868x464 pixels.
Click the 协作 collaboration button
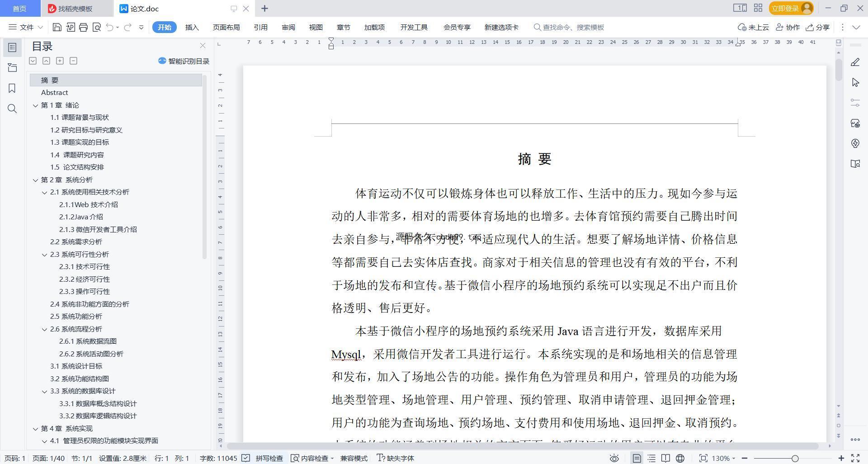[x=788, y=27]
